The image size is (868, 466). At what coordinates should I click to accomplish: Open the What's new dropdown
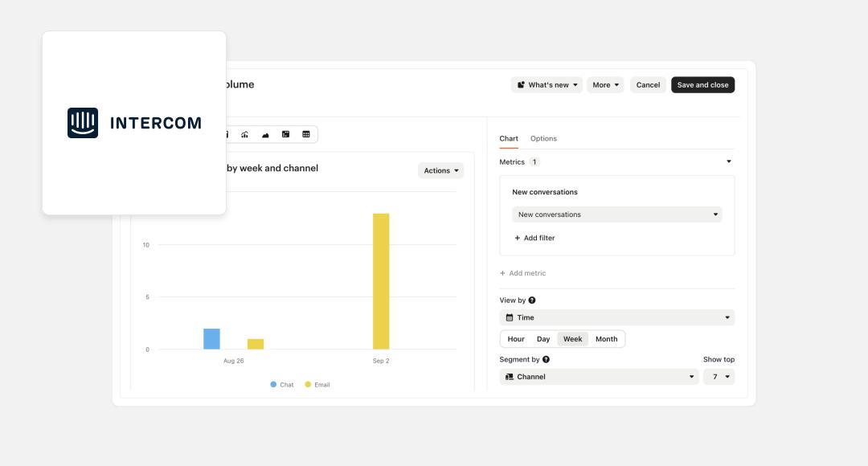coord(547,84)
